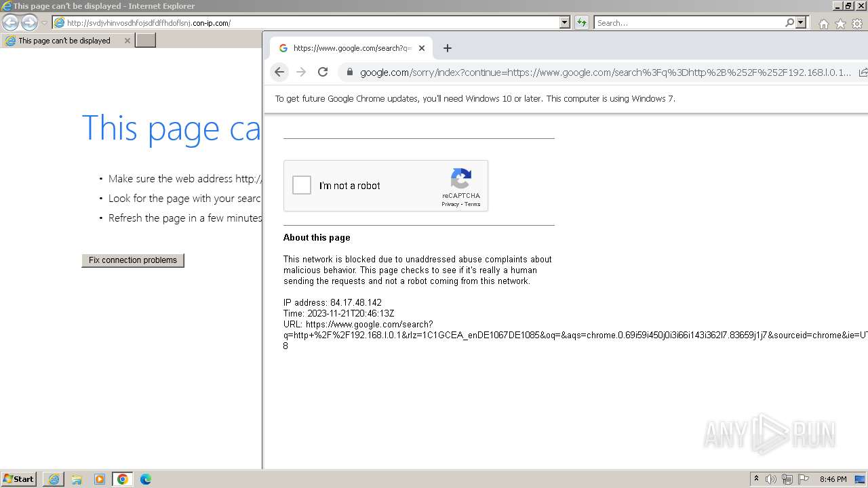868x488 pixels.
Task: Click the Internet Explorer back arrow
Action: (x=10, y=22)
